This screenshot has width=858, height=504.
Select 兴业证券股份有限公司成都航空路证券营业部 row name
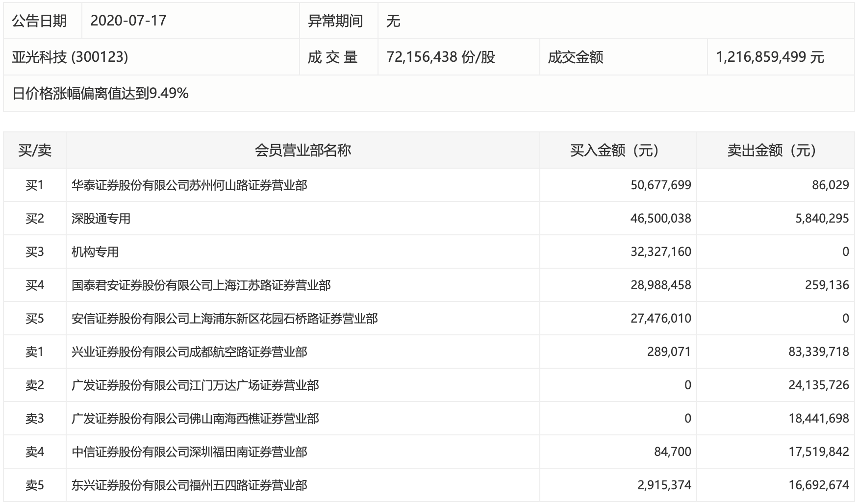tap(189, 352)
